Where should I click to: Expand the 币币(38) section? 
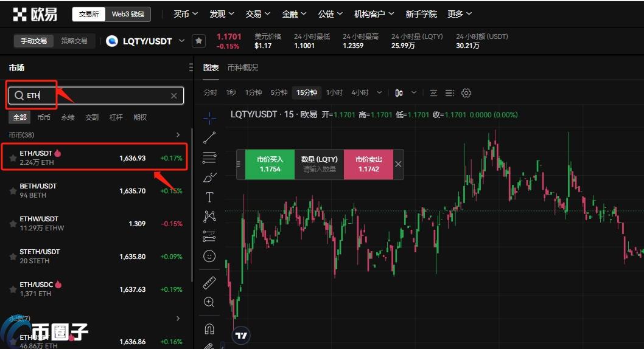(x=178, y=135)
